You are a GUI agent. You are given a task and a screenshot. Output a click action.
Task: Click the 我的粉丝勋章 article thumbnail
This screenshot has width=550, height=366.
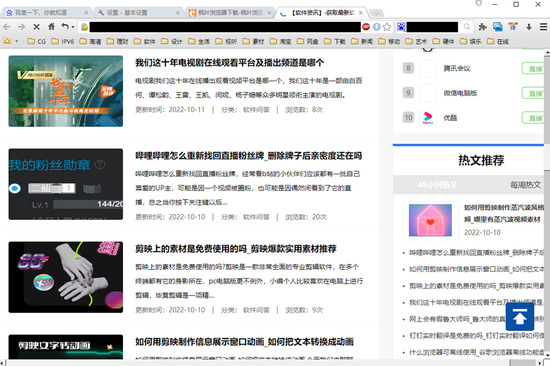[66, 184]
